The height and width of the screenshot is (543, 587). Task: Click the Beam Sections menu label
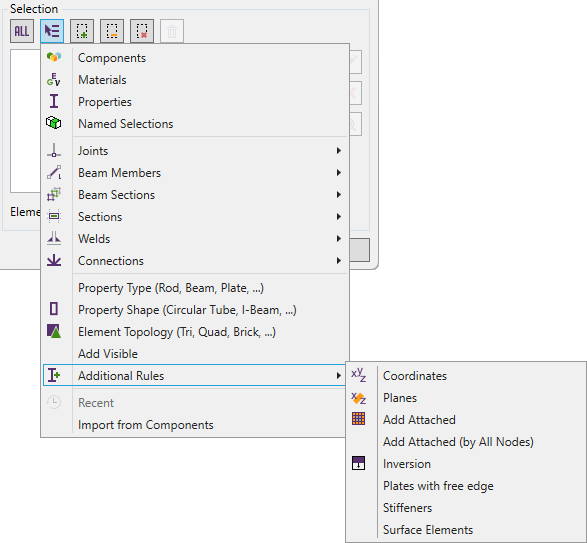click(x=116, y=195)
